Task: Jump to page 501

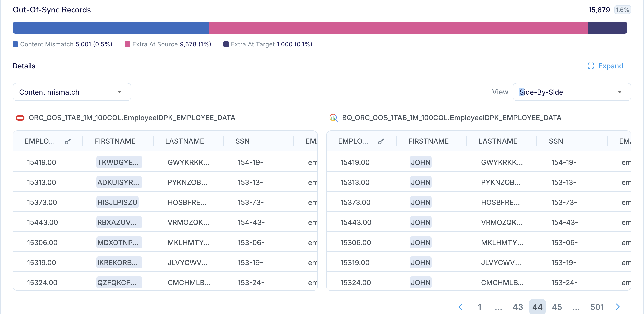Action: (598, 307)
